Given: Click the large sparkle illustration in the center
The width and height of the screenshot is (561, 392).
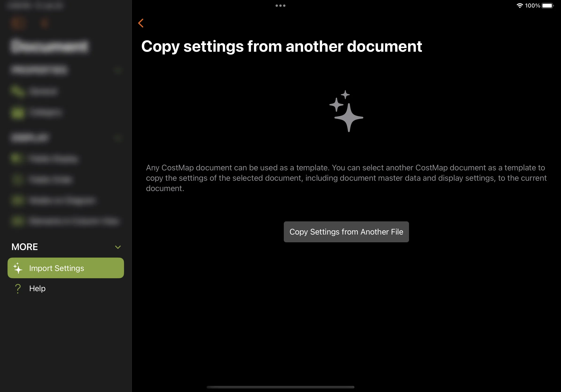Looking at the screenshot, I should pos(346,111).
